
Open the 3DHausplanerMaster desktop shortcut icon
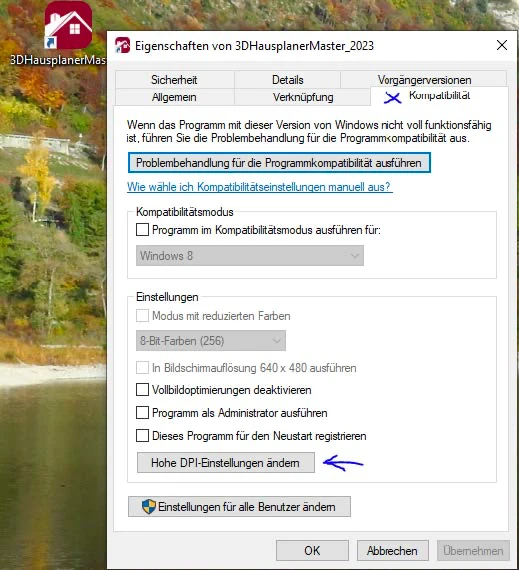68,25
